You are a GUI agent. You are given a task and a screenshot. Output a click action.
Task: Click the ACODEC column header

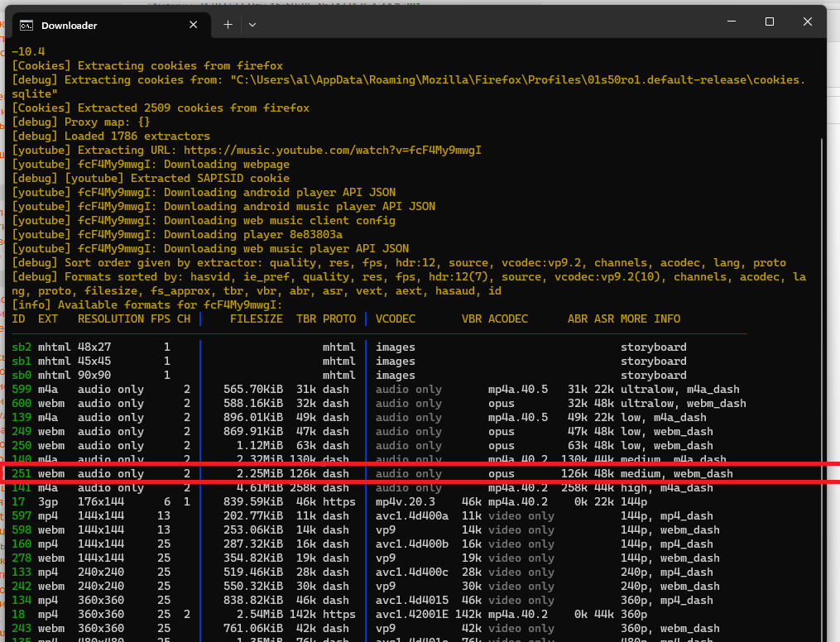(508, 319)
